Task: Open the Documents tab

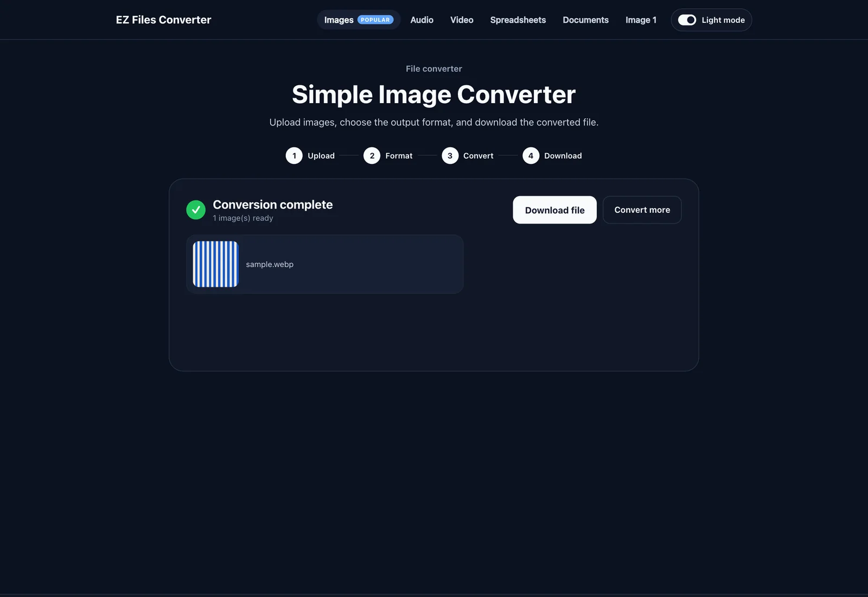Action: tap(585, 20)
